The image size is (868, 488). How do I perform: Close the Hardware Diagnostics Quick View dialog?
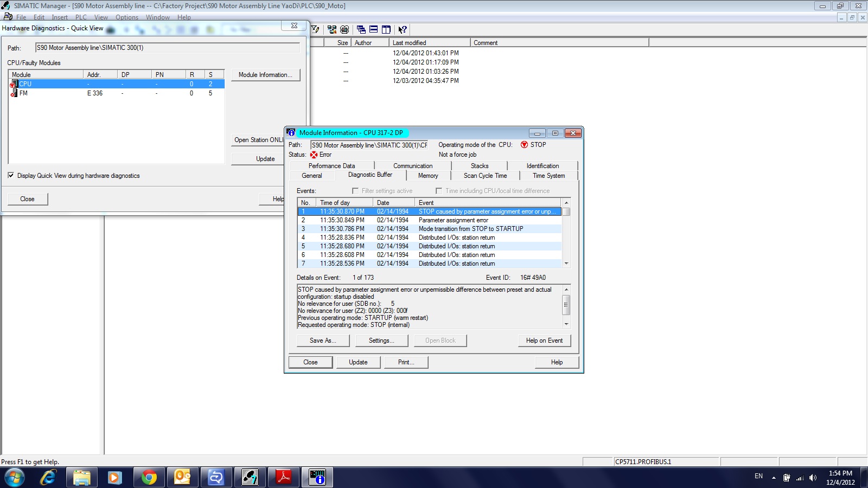point(27,199)
